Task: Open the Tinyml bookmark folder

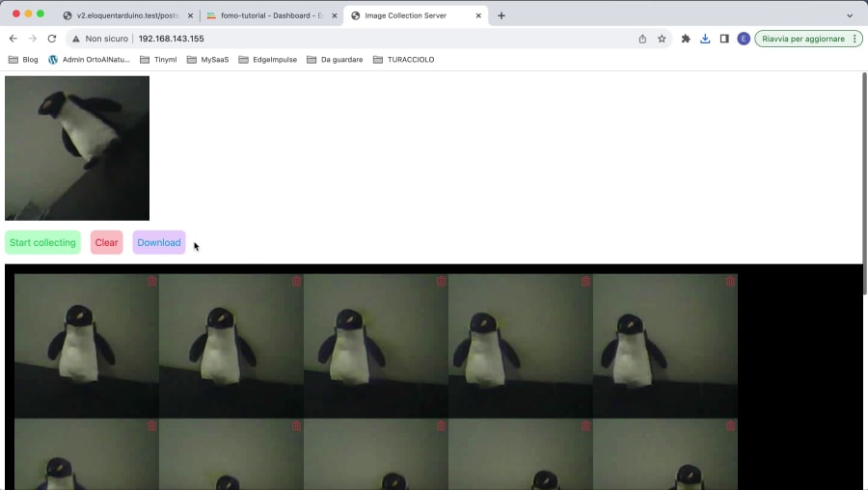Action: click(x=158, y=60)
